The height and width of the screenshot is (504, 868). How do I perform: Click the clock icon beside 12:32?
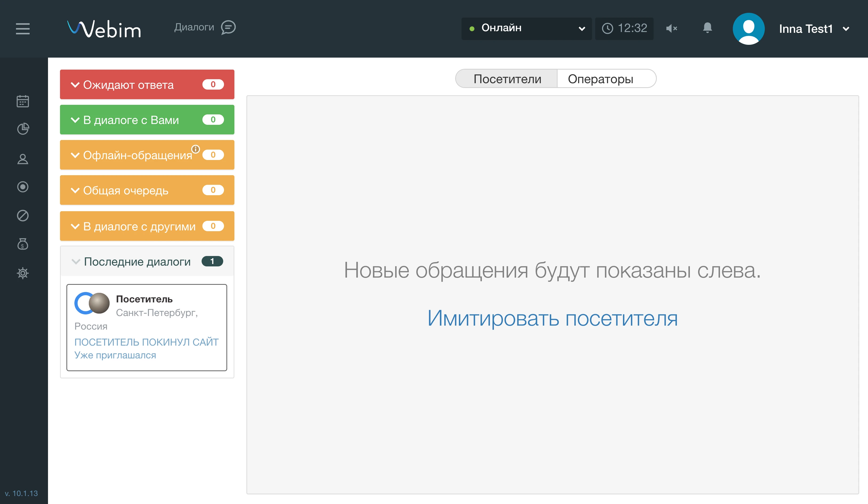tap(607, 28)
